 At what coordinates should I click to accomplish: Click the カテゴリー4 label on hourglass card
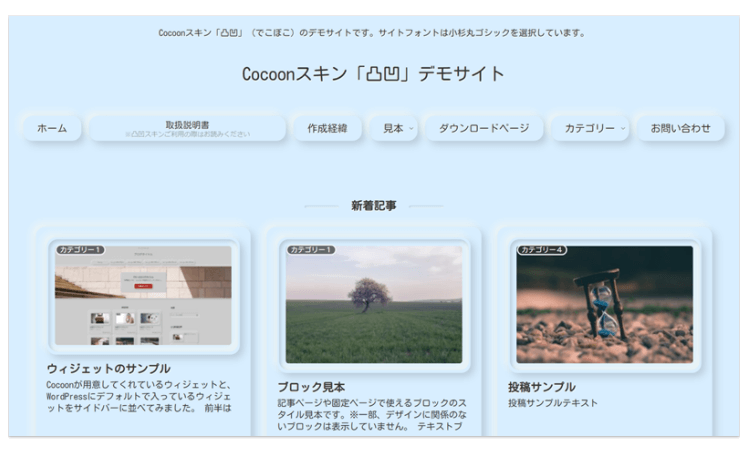coord(541,250)
